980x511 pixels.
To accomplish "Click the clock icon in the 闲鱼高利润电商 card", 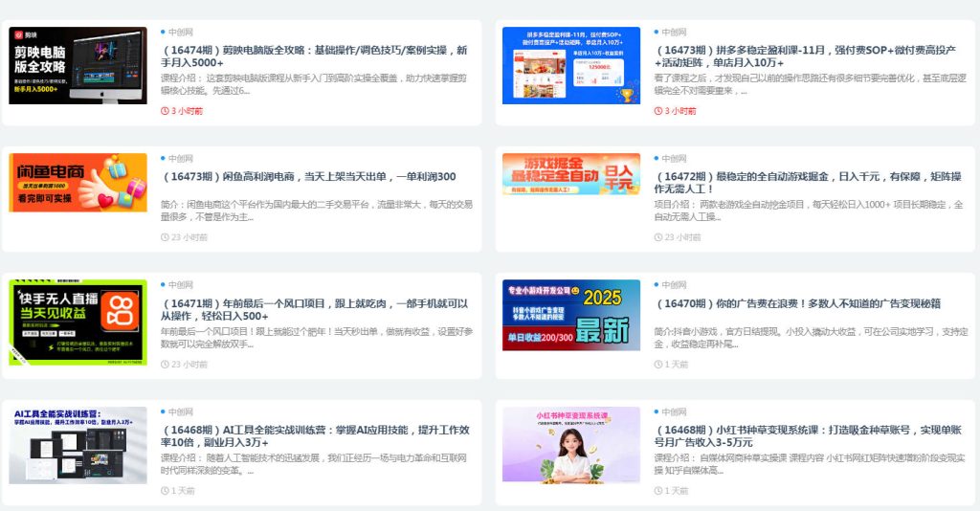I will [165, 237].
